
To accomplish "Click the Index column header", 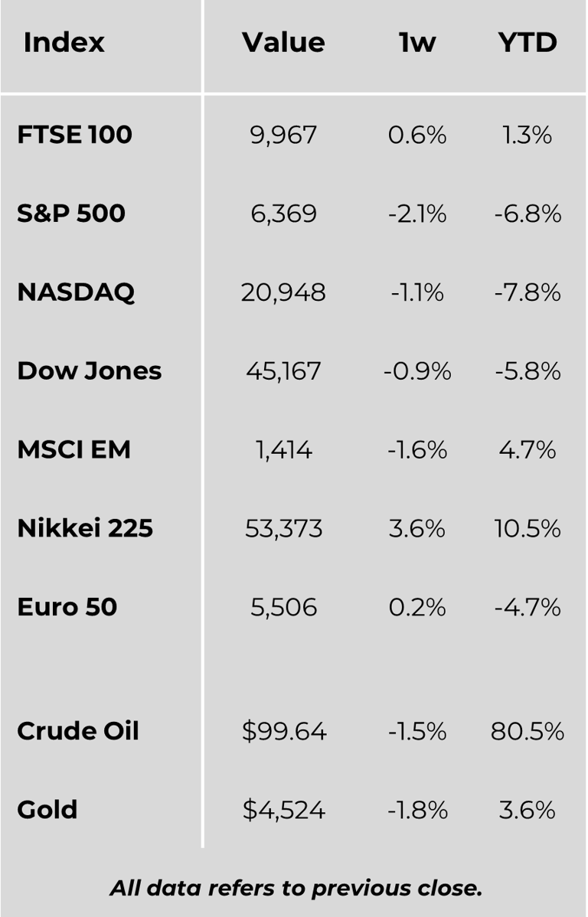I will click(x=64, y=42).
